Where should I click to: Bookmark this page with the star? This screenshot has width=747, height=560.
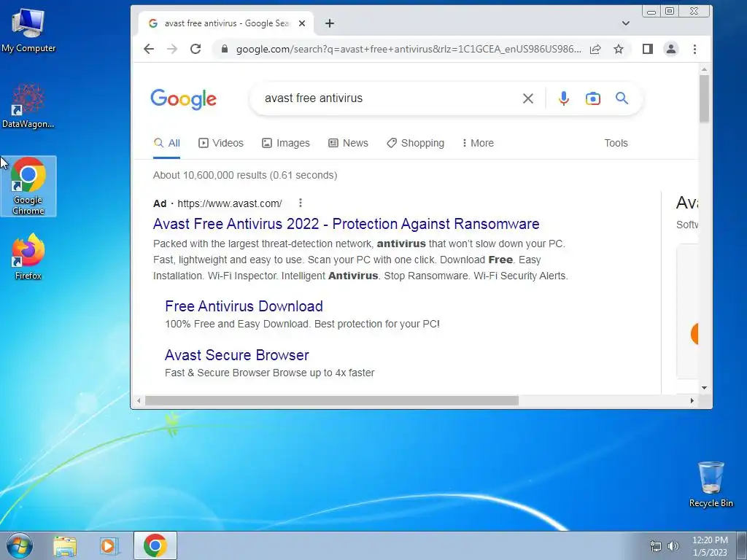619,49
